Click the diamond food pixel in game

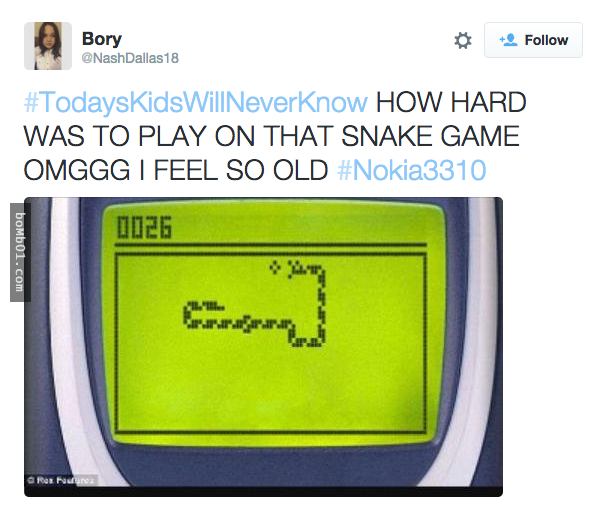coord(275,267)
